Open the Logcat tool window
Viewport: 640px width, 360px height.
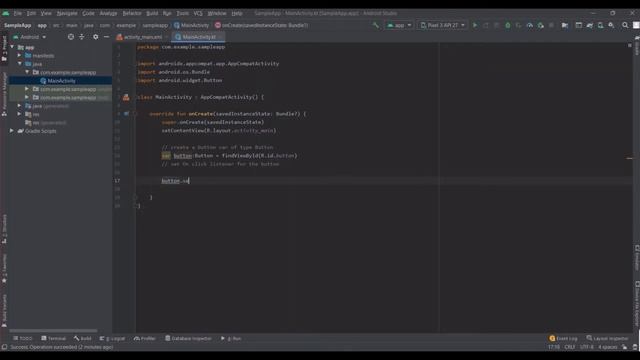[x=113, y=338]
